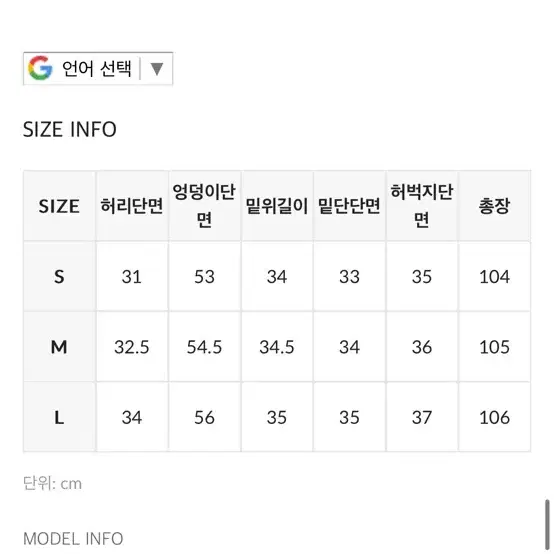Click the vertical scrollbar thumb
The image size is (554, 554).
coord(547,525)
